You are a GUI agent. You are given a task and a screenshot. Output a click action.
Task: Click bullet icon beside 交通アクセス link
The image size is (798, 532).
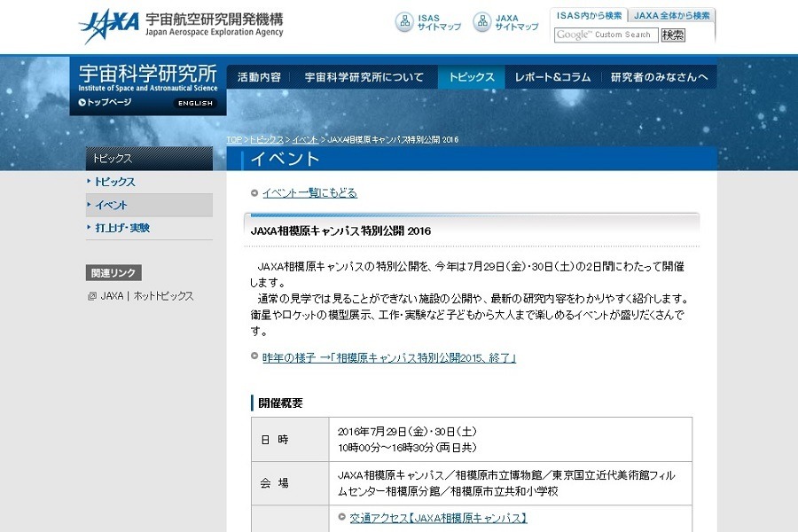pyautogui.click(x=342, y=517)
